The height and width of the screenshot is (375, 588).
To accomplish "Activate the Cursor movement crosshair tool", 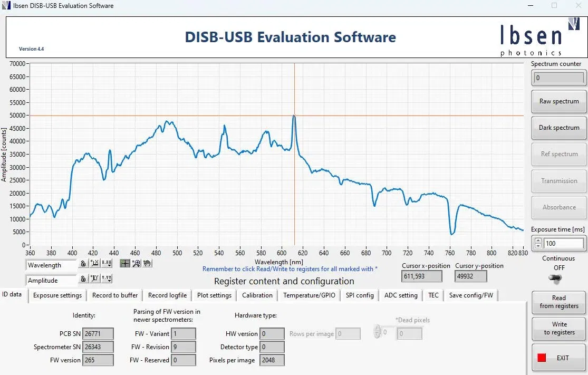I will (125, 264).
